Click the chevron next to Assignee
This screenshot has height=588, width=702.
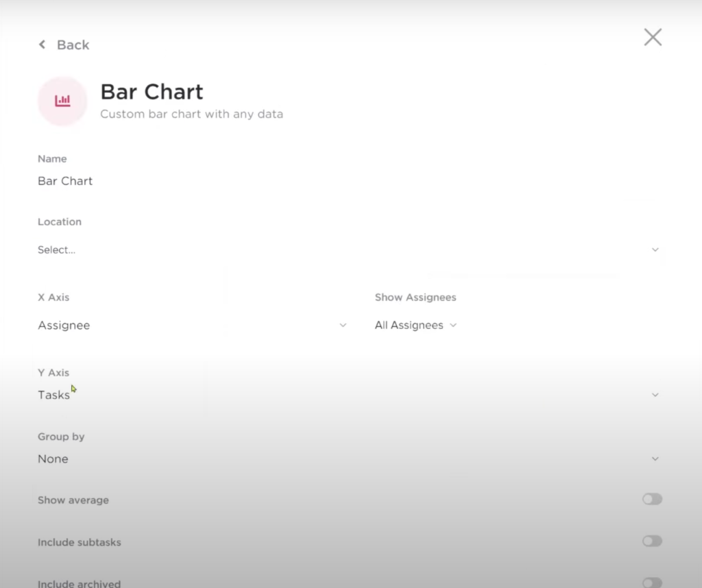click(343, 325)
